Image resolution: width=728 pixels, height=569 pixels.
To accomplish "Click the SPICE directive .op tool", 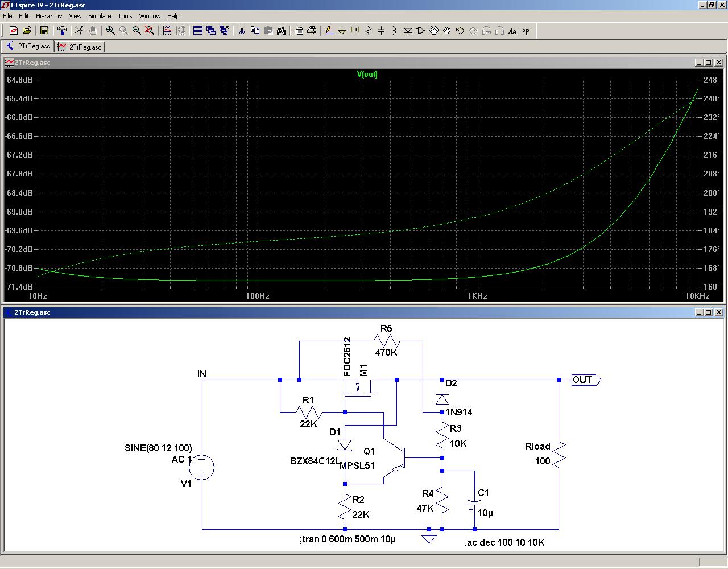I will pos(526,31).
